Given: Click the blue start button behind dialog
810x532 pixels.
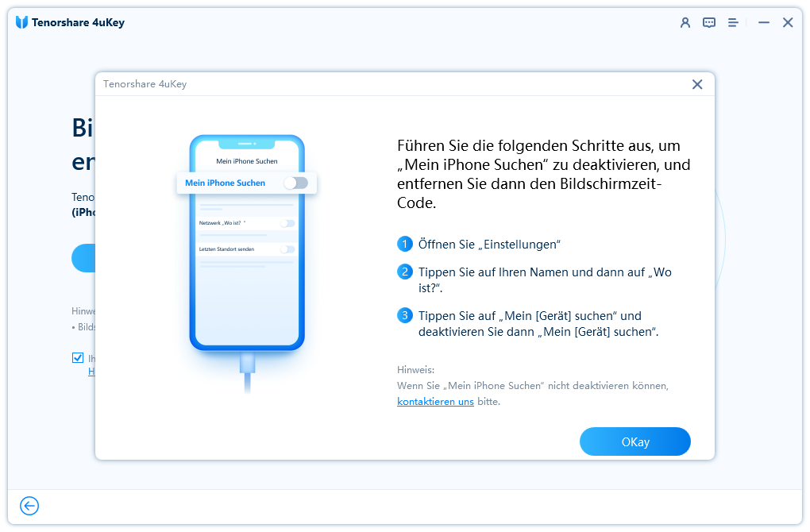Looking at the screenshot, I should [x=83, y=258].
